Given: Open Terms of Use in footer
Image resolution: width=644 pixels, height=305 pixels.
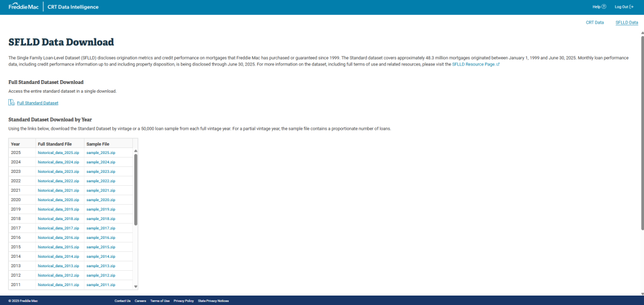Looking at the screenshot, I should click(x=160, y=301).
